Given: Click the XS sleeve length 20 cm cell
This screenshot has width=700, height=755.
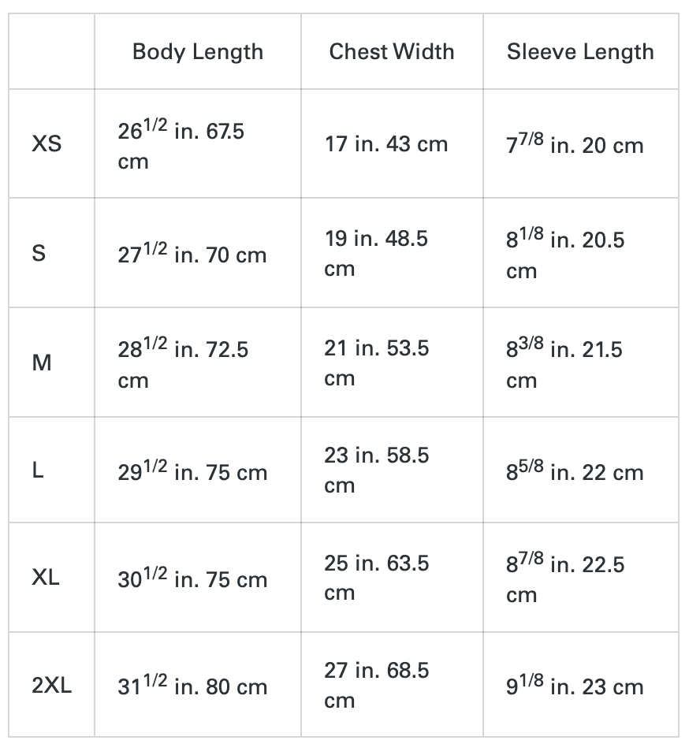Looking at the screenshot, I should pyautogui.click(x=575, y=145).
